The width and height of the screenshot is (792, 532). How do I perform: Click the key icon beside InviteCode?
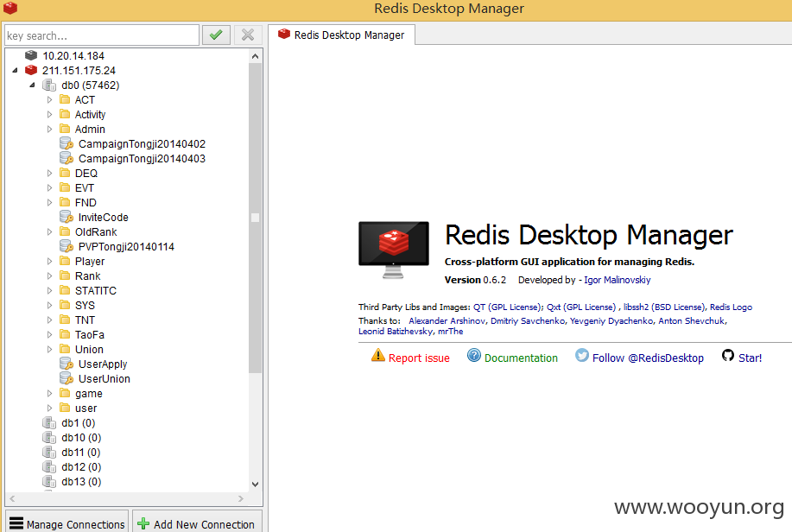pyautogui.click(x=67, y=217)
